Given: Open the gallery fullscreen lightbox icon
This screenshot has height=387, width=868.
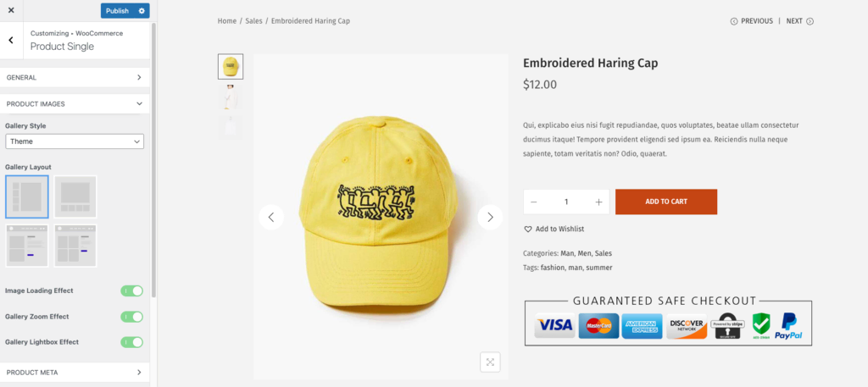Looking at the screenshot, I should coord(490,362).
